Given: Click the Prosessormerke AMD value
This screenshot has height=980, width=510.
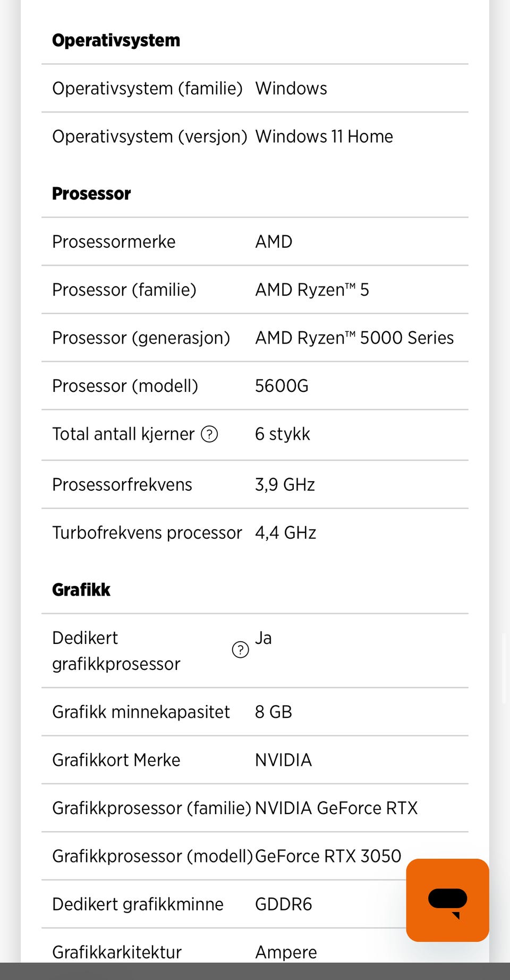Looking at the screenshot, I should pos(274,242).
